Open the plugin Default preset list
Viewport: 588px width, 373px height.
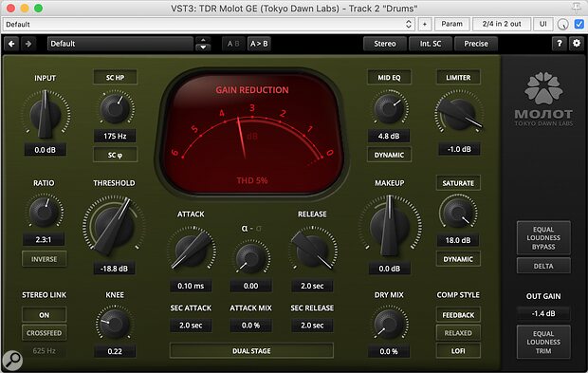coord(120,44)
